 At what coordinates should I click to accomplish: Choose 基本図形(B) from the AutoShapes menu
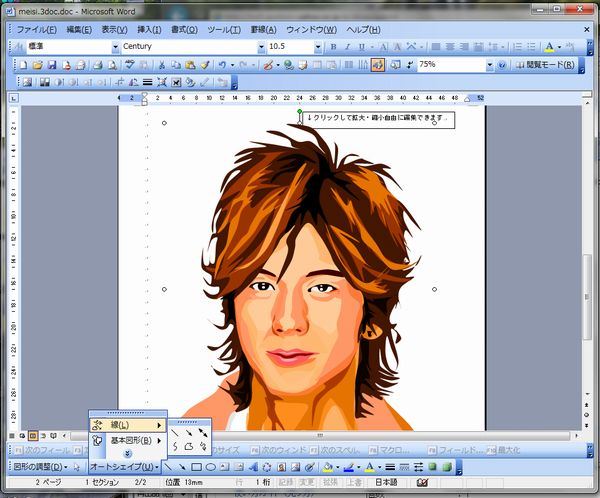tap(130, 440)
